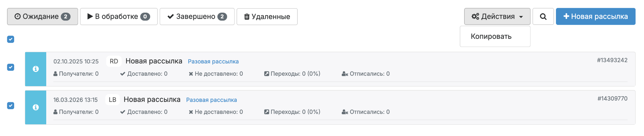Open the Удаленные trash tab
The width and height of the screenshot is (644, 136).
(267, 16)
